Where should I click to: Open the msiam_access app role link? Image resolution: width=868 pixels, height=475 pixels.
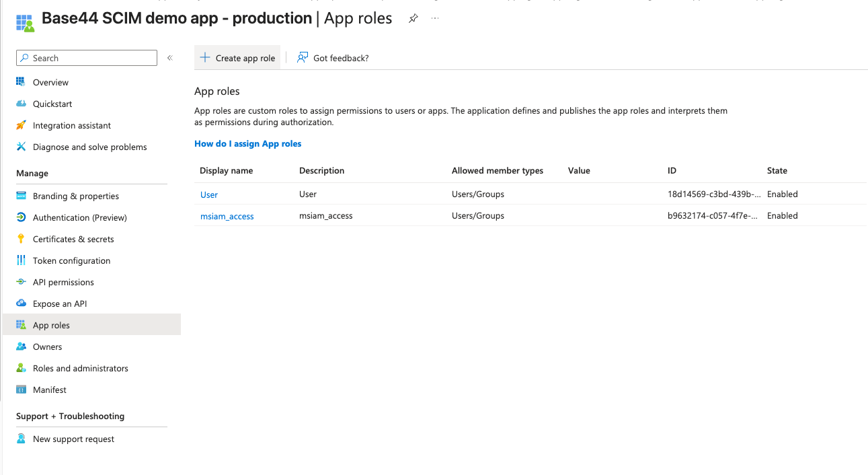pyautogui.click(x=227, y=216)
